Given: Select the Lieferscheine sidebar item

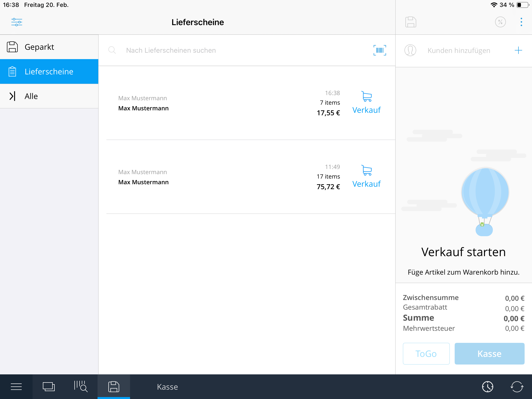Looking at the screenshot, I should point(49,71).
